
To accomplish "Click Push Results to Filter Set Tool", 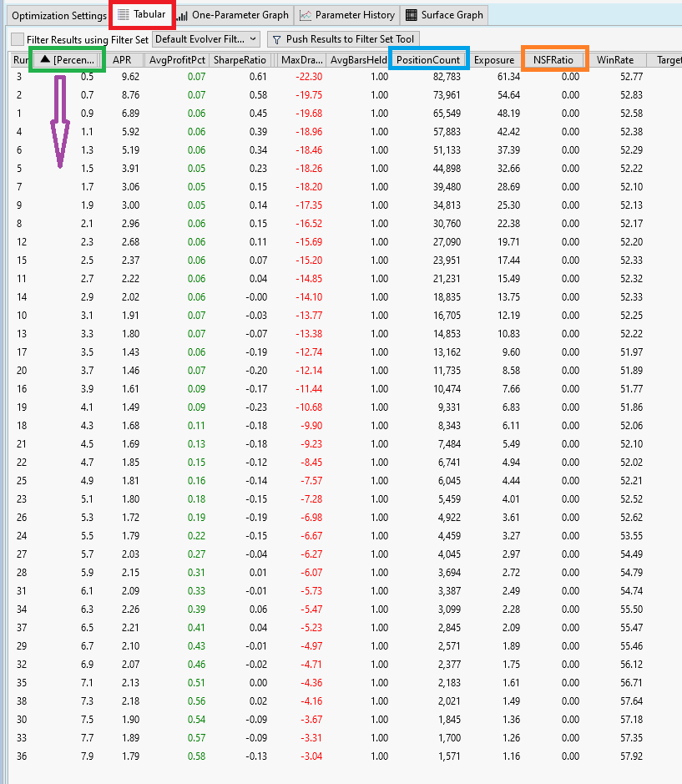I will click(343, 39).
